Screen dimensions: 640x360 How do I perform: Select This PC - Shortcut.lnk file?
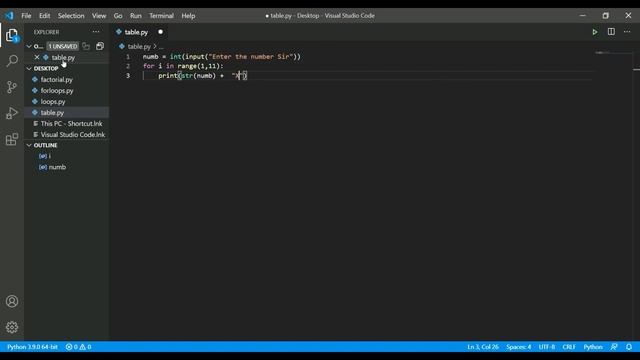click(x=71, y=123)
